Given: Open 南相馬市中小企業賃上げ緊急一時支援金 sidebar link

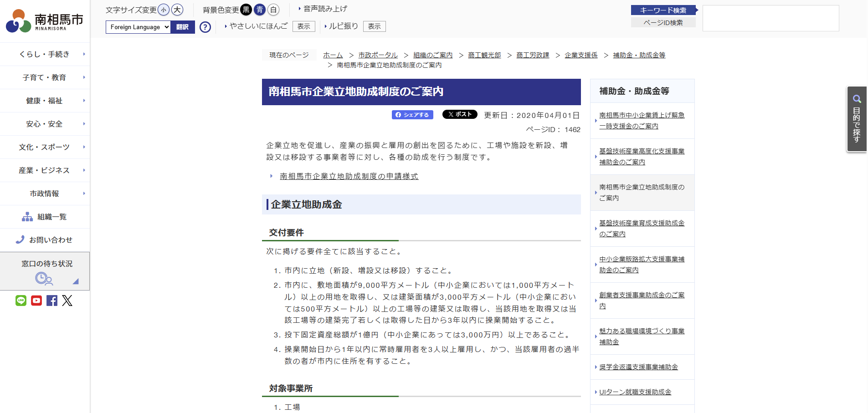Looking at the screenshot, I should (x=642, y=121).
